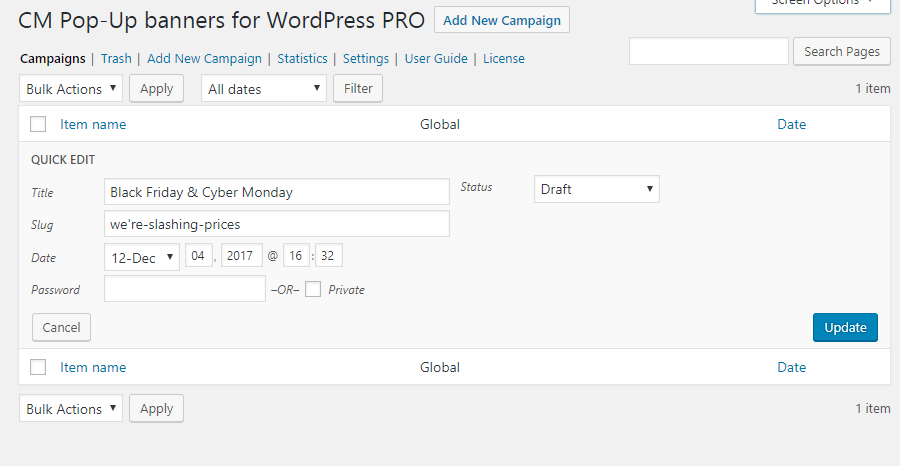Open the All dates filter dropdown
This screenshot has width=900, height=466.
[264, 89]
